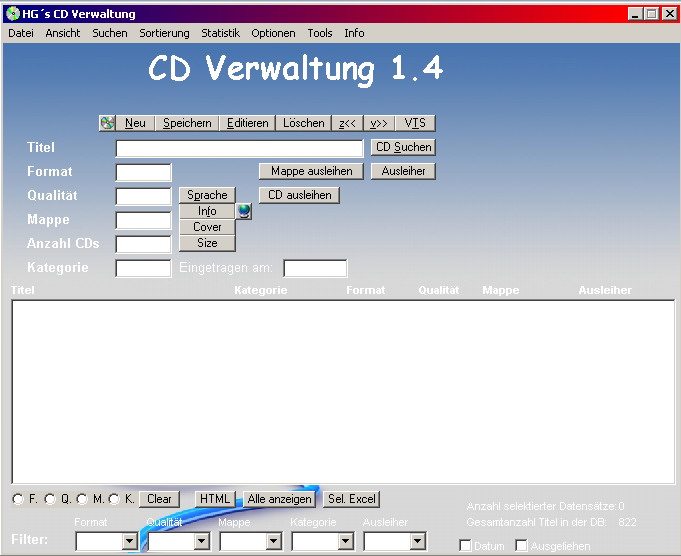Screen dimensions: 681x556
Task: Go to previous record with z<<
Action: click(x=347, y=123)
